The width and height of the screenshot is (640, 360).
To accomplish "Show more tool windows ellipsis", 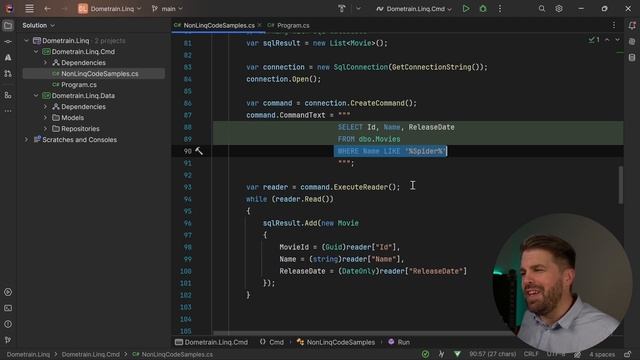I will point(8,111).
